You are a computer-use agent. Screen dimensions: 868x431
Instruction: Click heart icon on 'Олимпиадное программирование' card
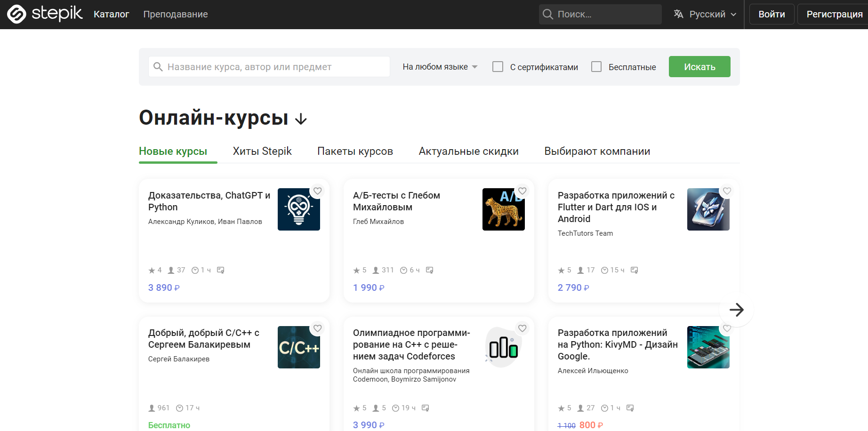point(522,328)
